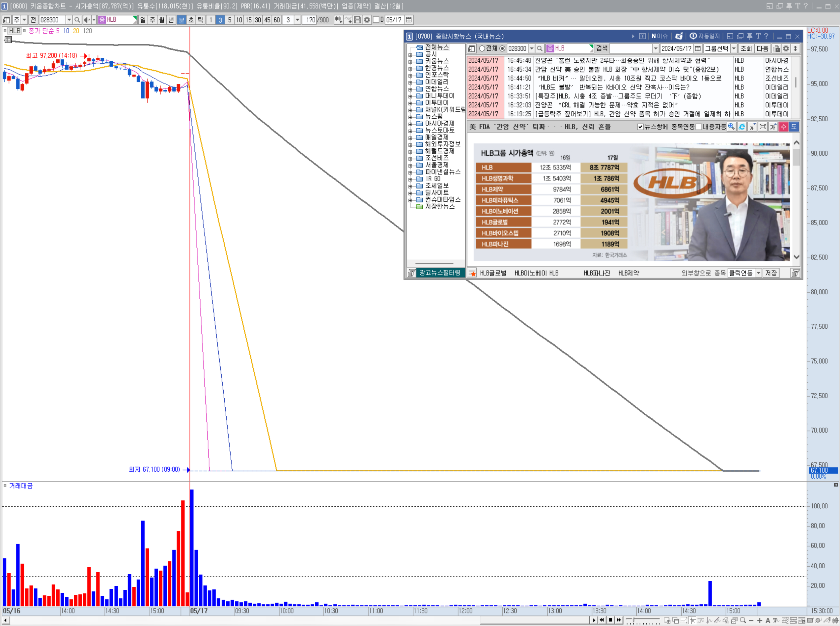Open chart settings gear icon

click(367, 20)
